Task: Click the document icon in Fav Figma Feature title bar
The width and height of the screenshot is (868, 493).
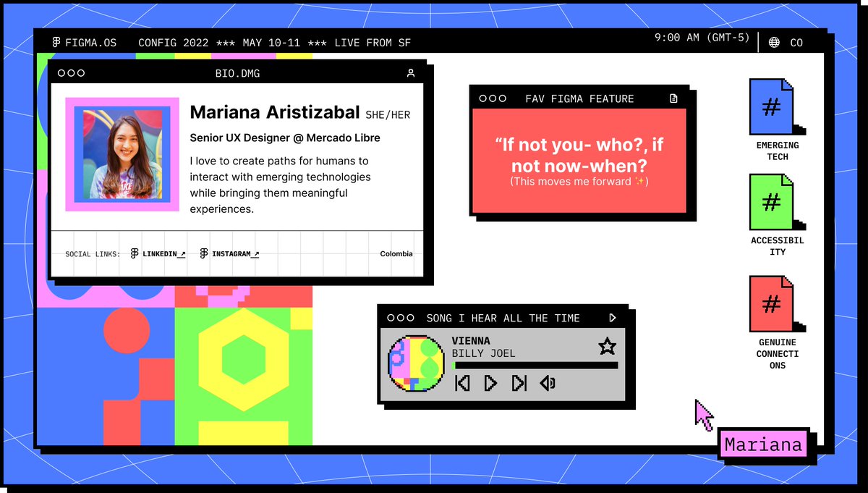Action: tap(673, 98)
